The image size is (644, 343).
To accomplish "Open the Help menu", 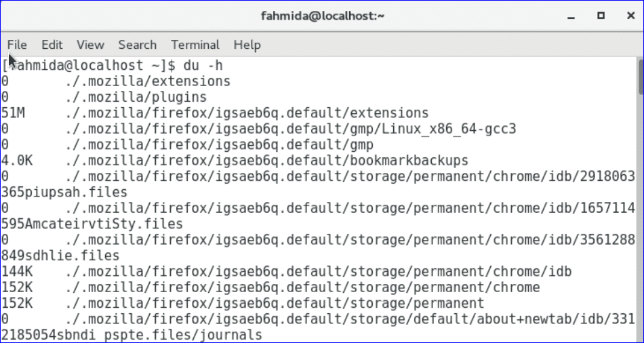I will pos(247,45).
